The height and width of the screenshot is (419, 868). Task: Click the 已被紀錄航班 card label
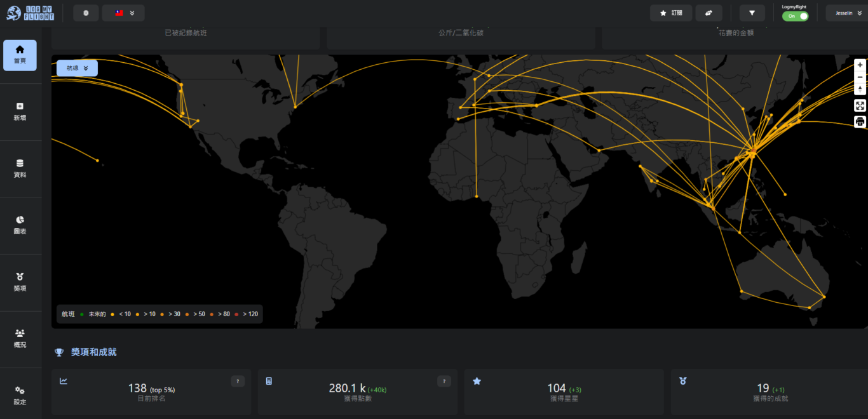(x=186, y=32)
